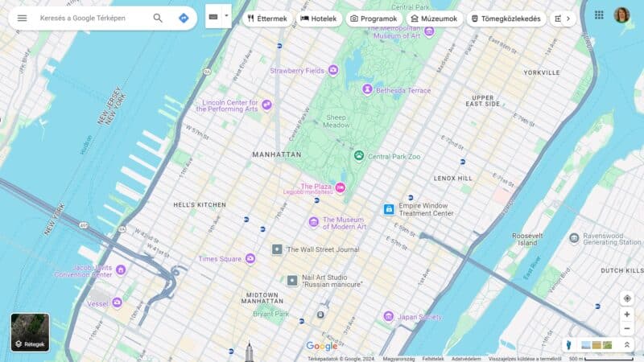Expand the imagery panel with double chevron
The height and width of the screenshot is (362, 644).
click(627, 345)
